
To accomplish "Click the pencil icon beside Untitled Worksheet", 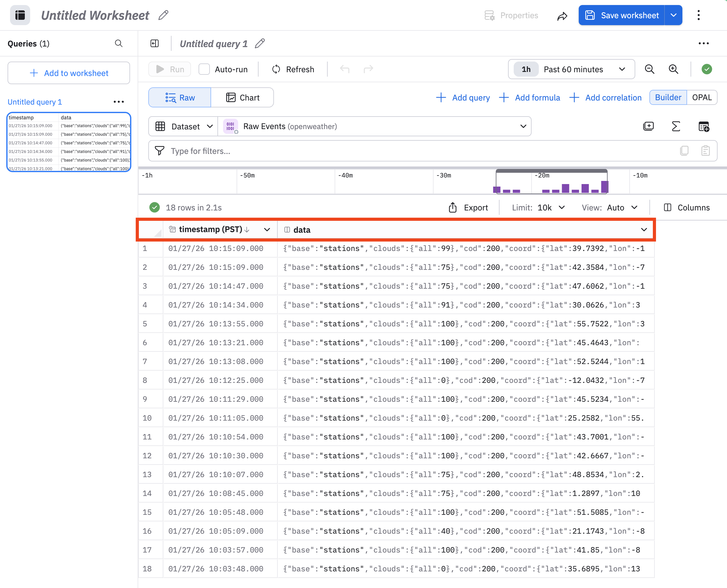I will [163, 15].
